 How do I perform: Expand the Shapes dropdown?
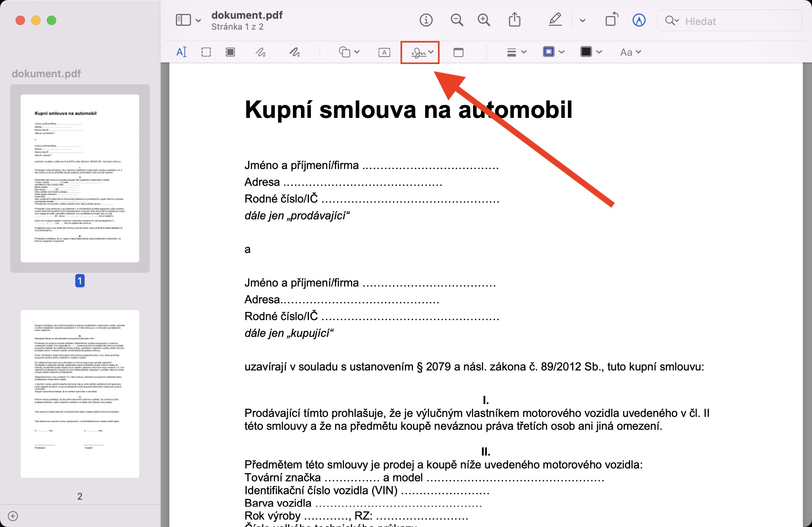[349, 52]
